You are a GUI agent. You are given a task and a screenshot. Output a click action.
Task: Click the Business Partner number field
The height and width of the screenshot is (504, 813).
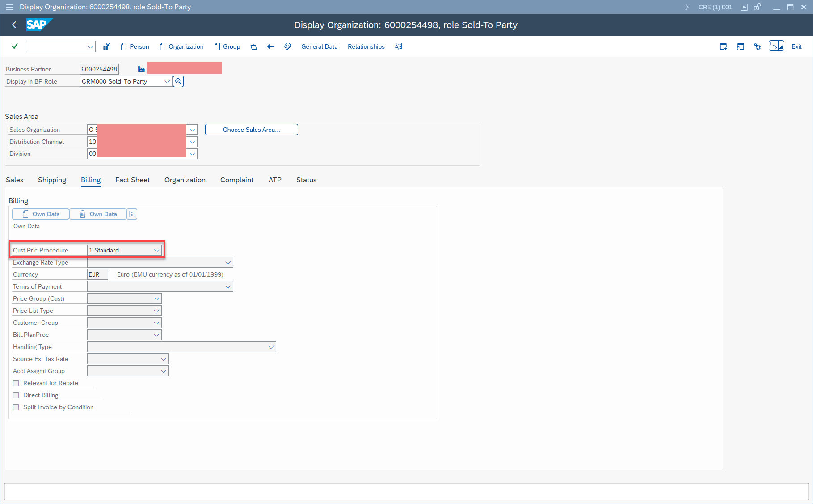pos(99,69)
